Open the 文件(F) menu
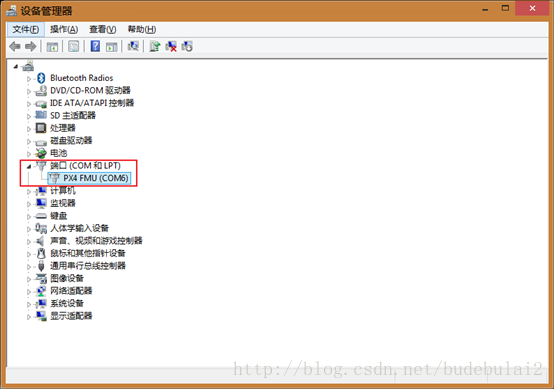This screenshot has height=389, width=554. coord(26,29)
